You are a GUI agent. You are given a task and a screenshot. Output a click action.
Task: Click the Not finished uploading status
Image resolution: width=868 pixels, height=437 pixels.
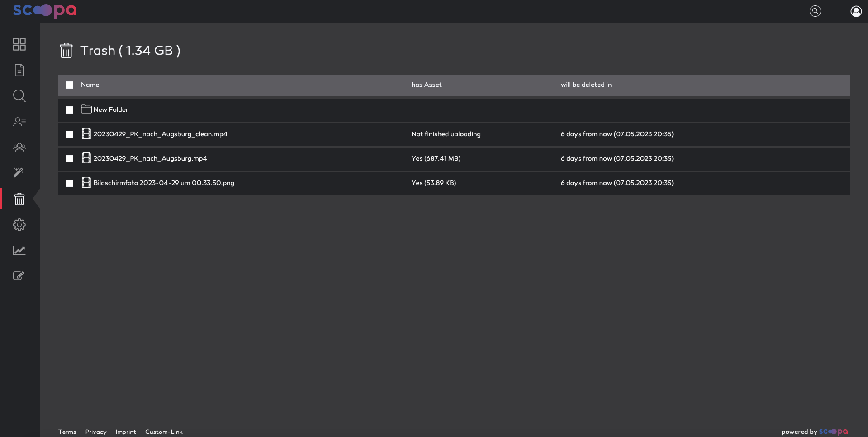[446, 134]
